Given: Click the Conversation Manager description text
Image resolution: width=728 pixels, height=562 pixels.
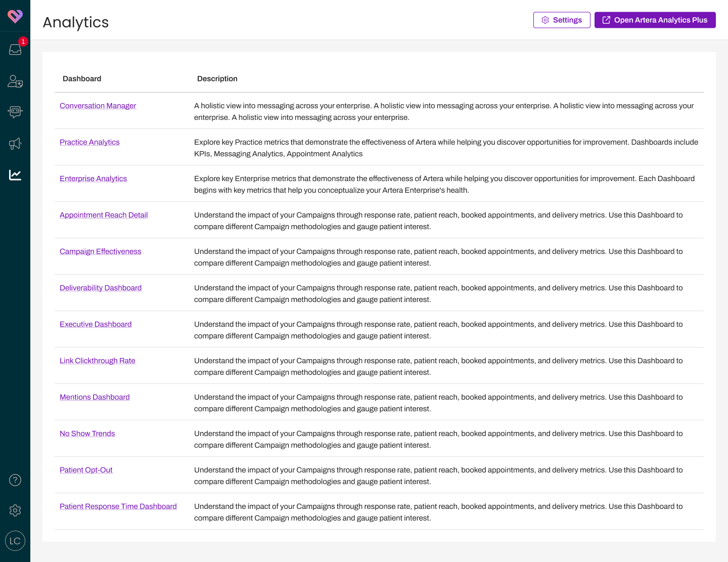Looking at the screenshot, I should [x=444, y=111].
